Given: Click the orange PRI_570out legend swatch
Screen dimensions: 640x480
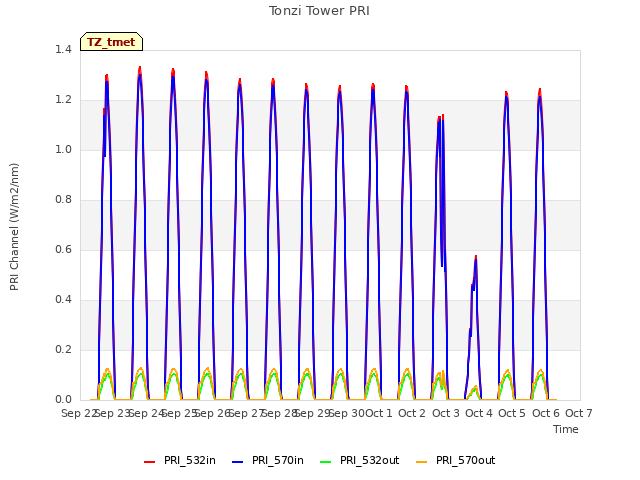Looking at the screenshot, I should point(422,462).
